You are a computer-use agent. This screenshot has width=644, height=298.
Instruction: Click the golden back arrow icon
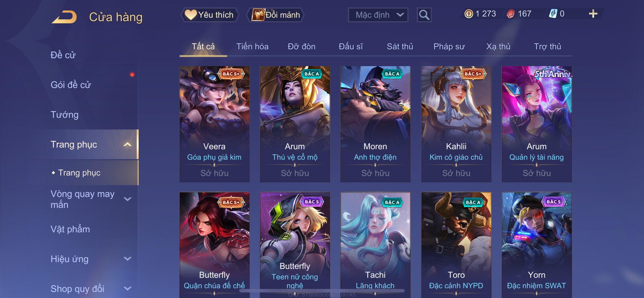click(64, 17)
